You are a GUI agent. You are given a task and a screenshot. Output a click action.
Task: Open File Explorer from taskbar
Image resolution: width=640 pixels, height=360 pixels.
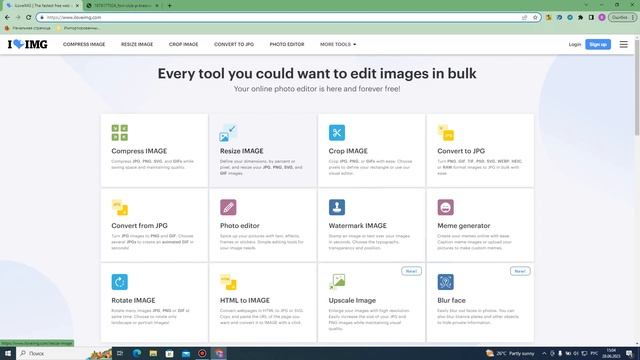pos(153,353)
